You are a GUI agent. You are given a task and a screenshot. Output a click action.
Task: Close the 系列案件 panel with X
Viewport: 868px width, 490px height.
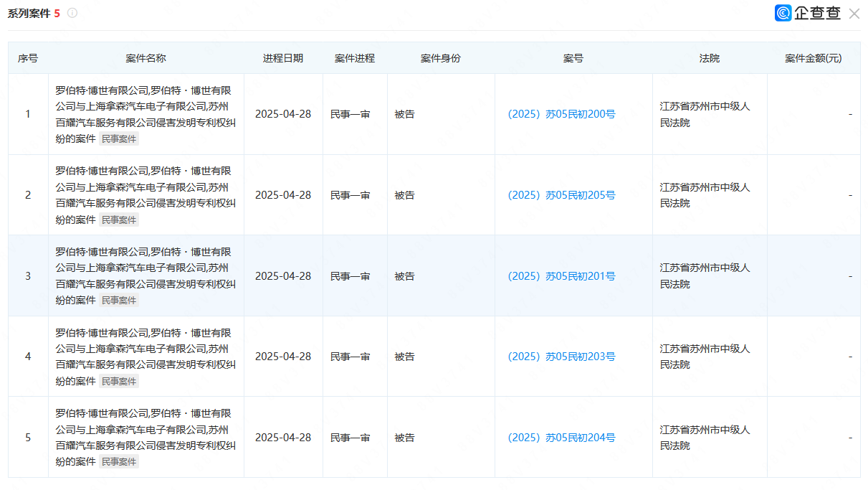pos(854,14)
